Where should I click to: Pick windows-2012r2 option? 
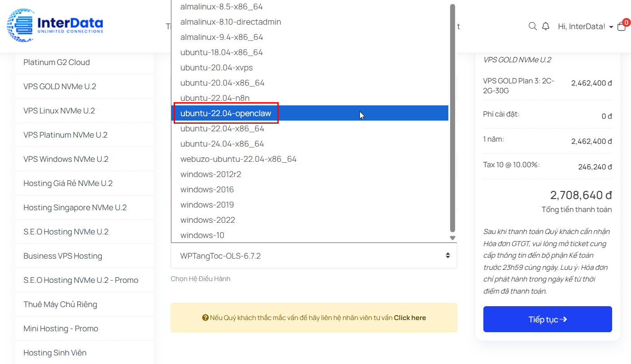point(310,174)
